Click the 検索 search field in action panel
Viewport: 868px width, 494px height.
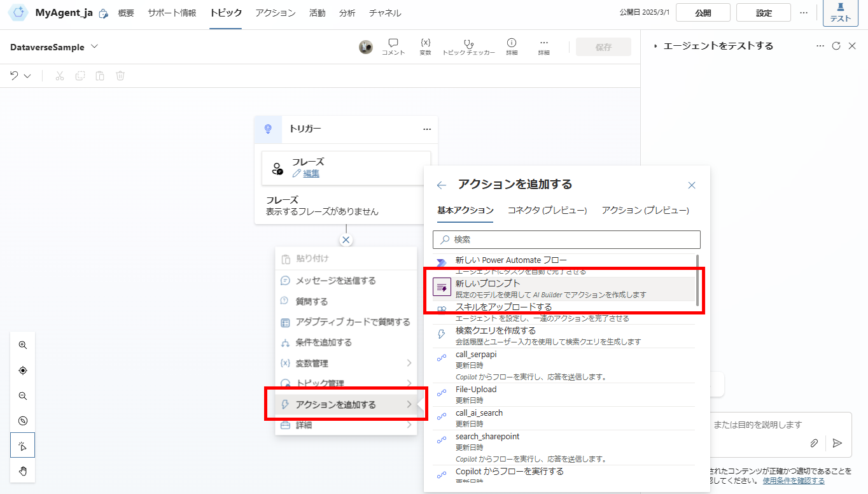566,239
